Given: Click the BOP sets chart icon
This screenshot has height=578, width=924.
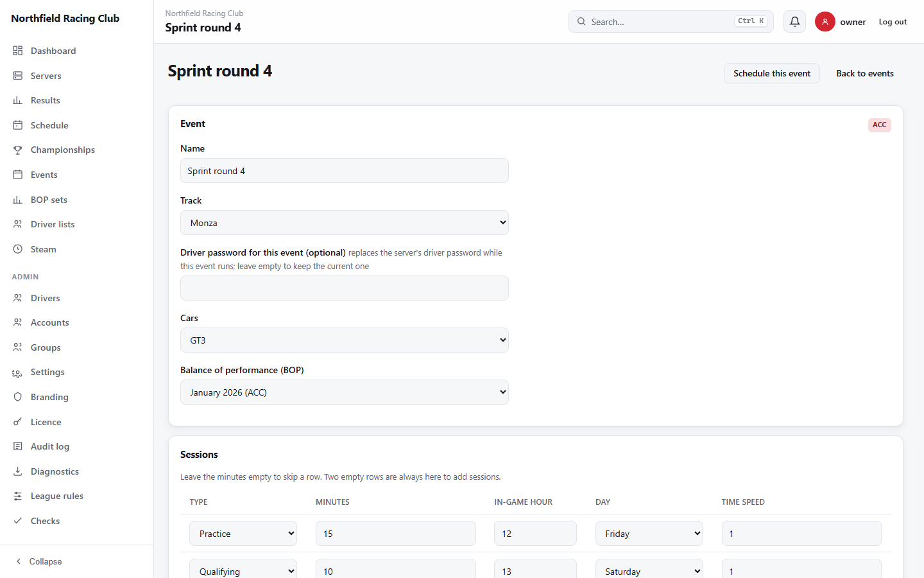Looking at the screenshot, I should tap(18, 200).
